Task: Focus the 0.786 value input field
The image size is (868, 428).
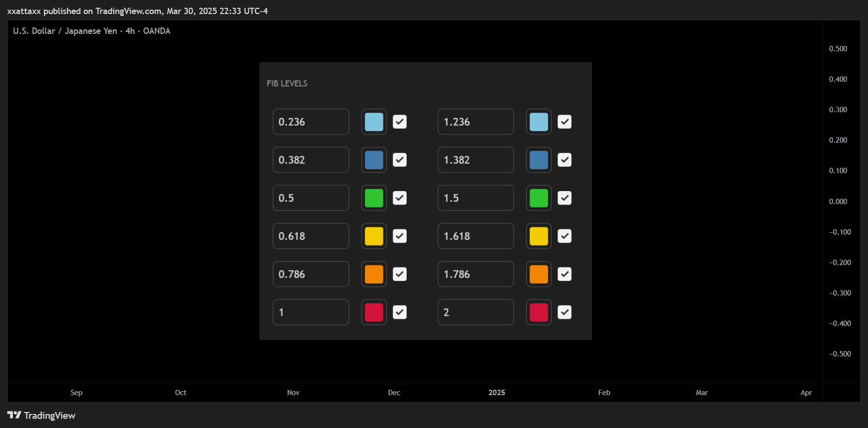Action: (x=311, y=274)
